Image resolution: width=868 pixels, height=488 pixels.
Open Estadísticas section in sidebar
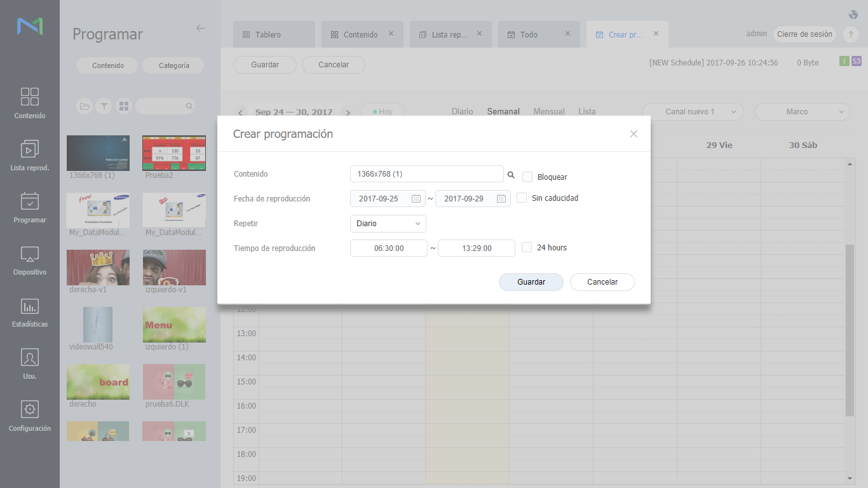(30, 312)
